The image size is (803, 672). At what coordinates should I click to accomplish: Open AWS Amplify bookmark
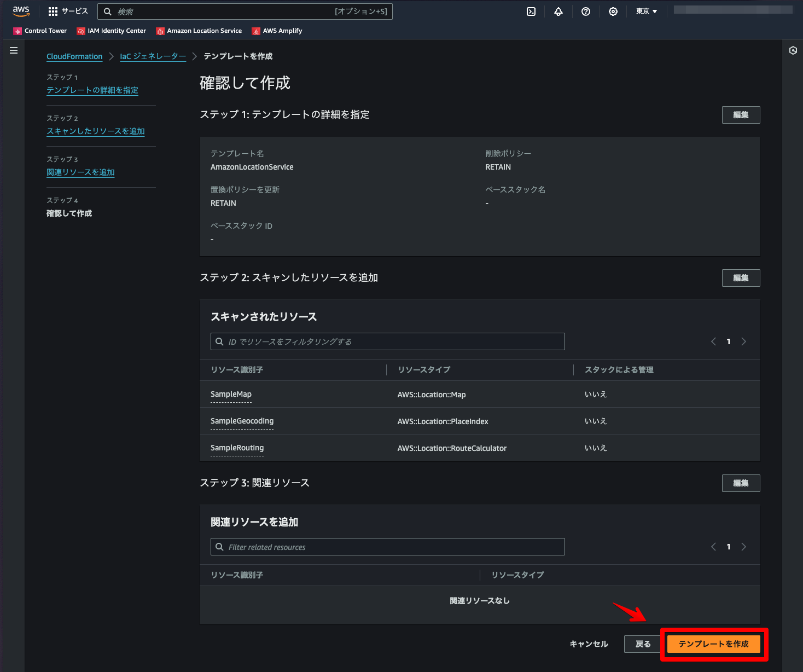(277, 31)
